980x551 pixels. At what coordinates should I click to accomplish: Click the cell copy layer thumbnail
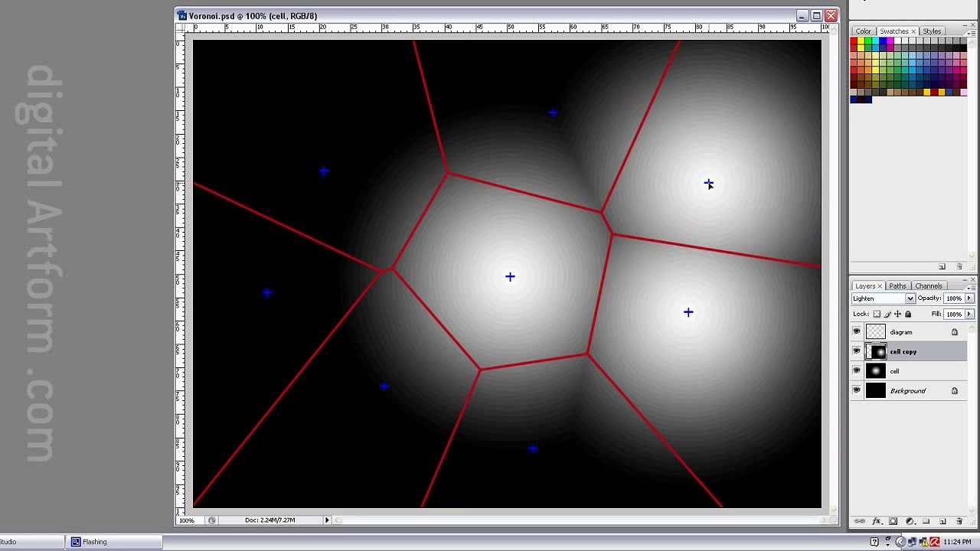coord(876,351)
